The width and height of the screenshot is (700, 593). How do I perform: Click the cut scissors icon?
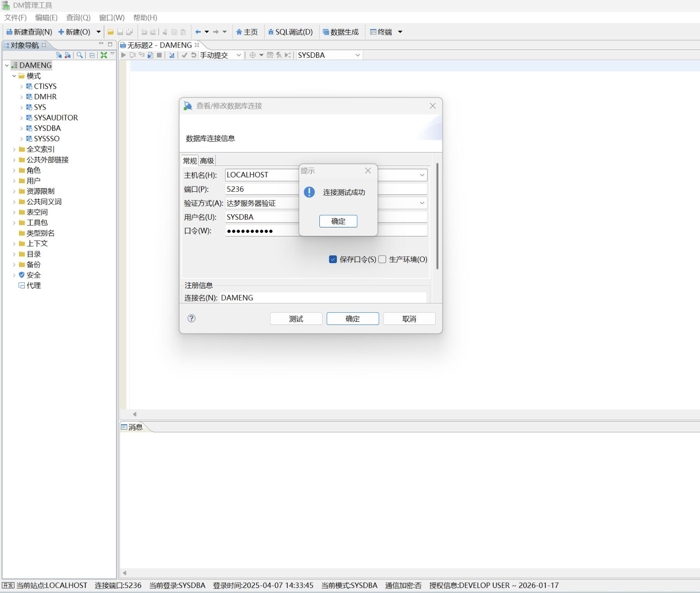[x=165, y=32]
